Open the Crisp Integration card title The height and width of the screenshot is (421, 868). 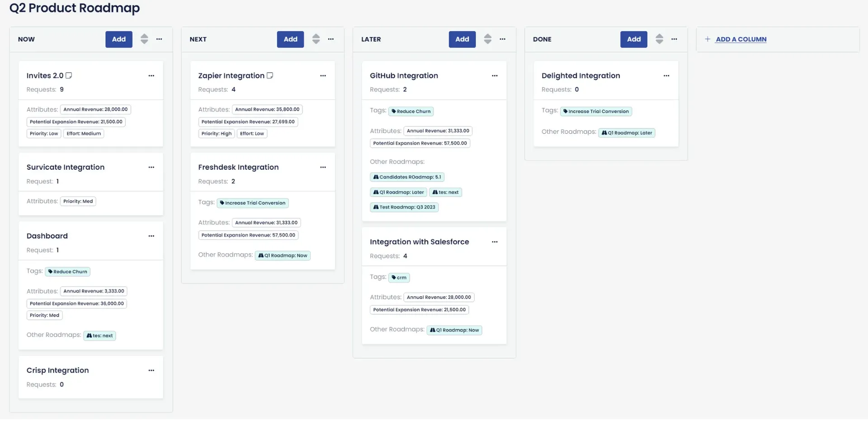(x=57, y=370)
